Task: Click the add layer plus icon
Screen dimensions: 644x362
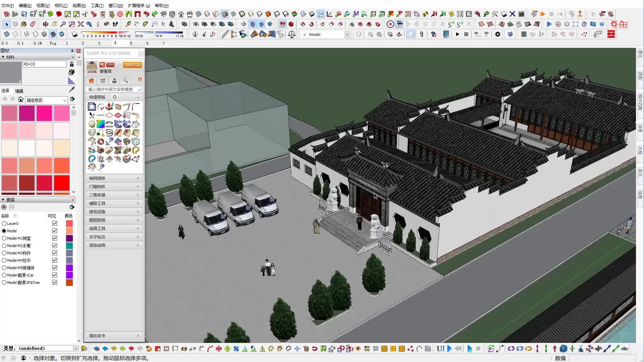Action: pyautogui.click(x=4, y=207)
